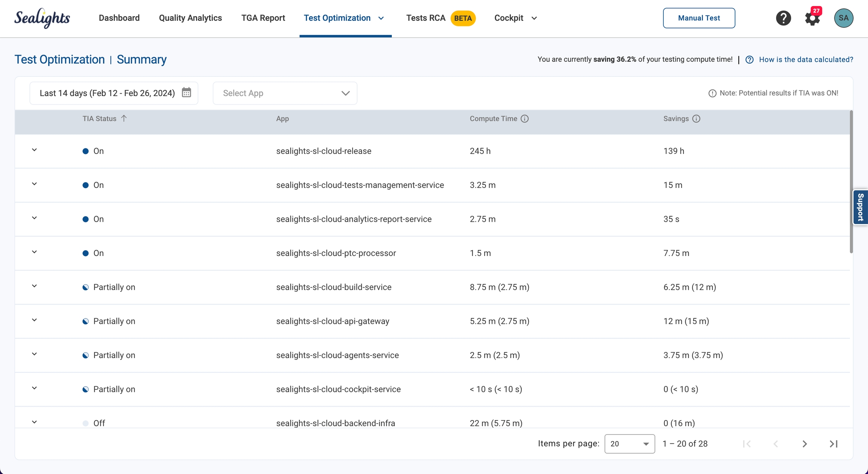The image size is (868, 474).
Task: Jump to last page of results
Action: tap(833, 444)
